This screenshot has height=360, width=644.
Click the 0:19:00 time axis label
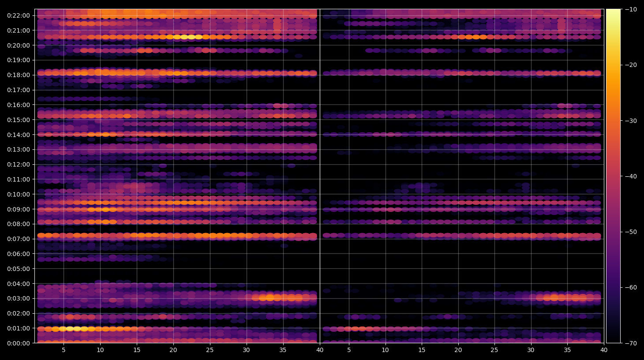(19, 60)
